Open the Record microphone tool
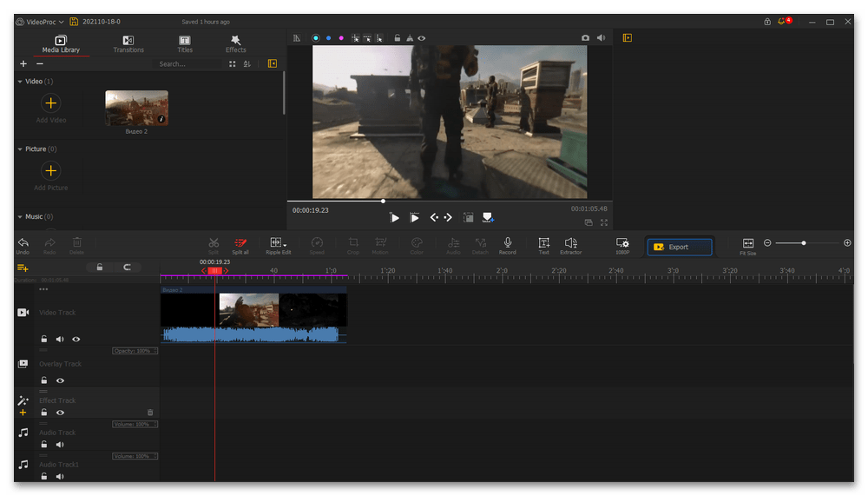This screenshot has height=496, width=868. [508, 243]
